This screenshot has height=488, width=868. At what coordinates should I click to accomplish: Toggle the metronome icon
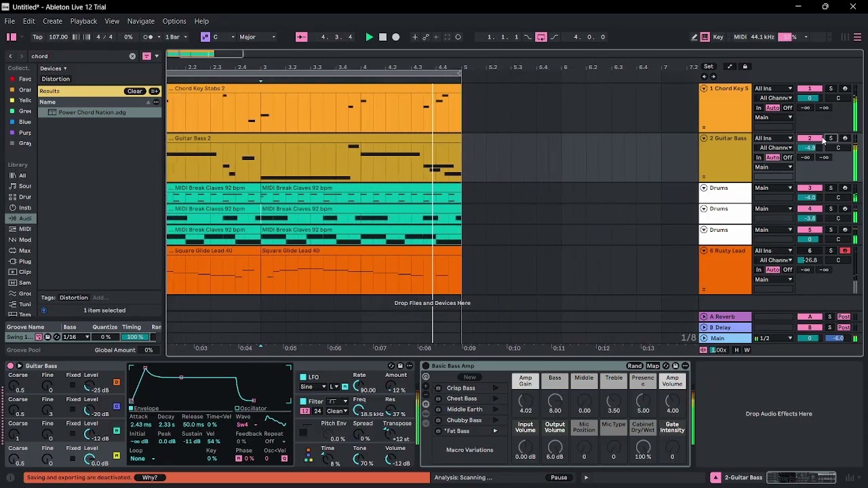[x=149, y=37]
